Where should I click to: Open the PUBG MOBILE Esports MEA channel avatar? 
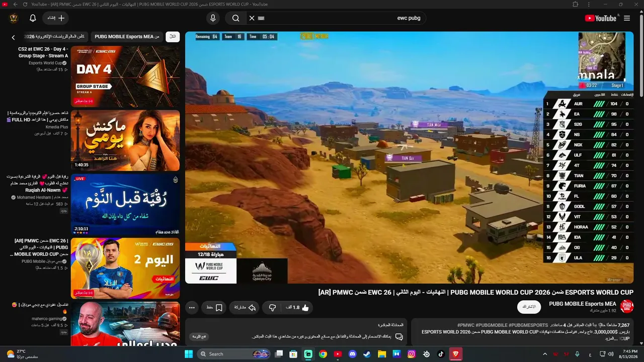626,307
